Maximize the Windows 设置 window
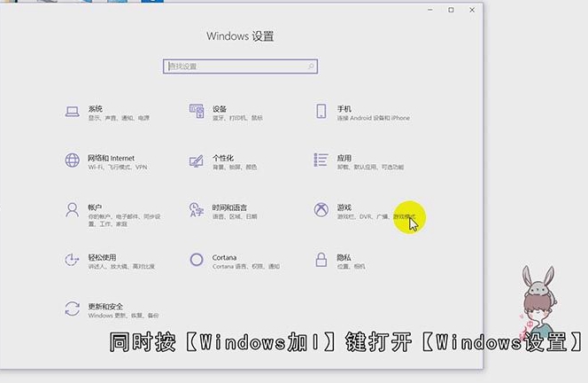 click(x=451, y=10)
